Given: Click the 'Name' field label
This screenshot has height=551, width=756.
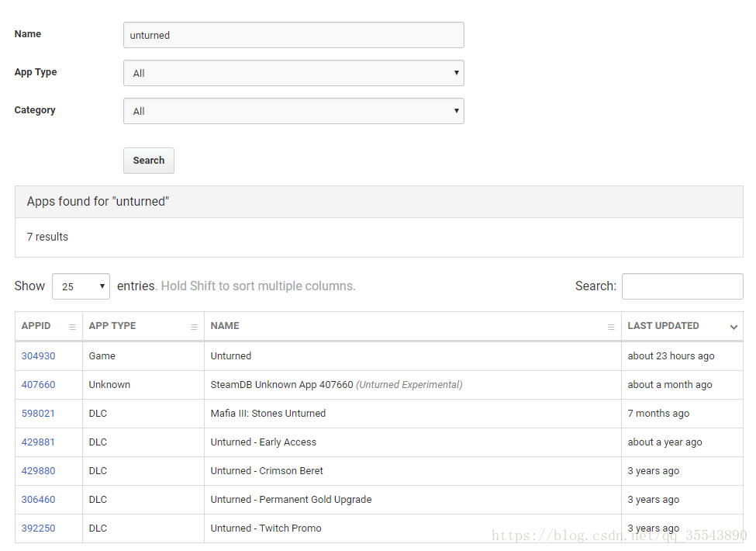Looking at the screenshot, I should click(27, 34).
